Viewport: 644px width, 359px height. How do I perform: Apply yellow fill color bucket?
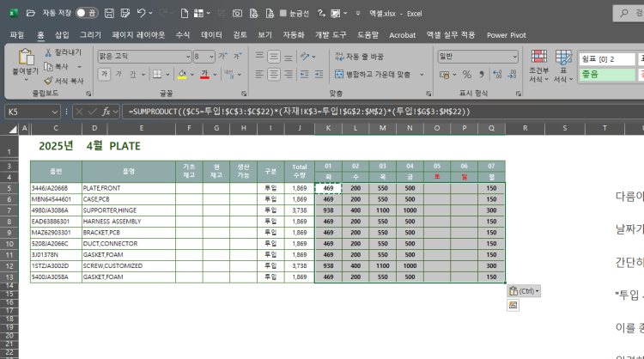pyautogui.click(x=182, y=75)
